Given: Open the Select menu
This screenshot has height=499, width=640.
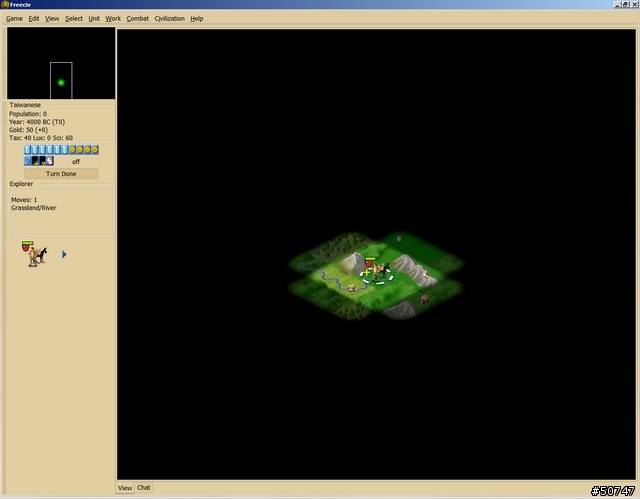Looking at the screenshot, I should 74,19.
